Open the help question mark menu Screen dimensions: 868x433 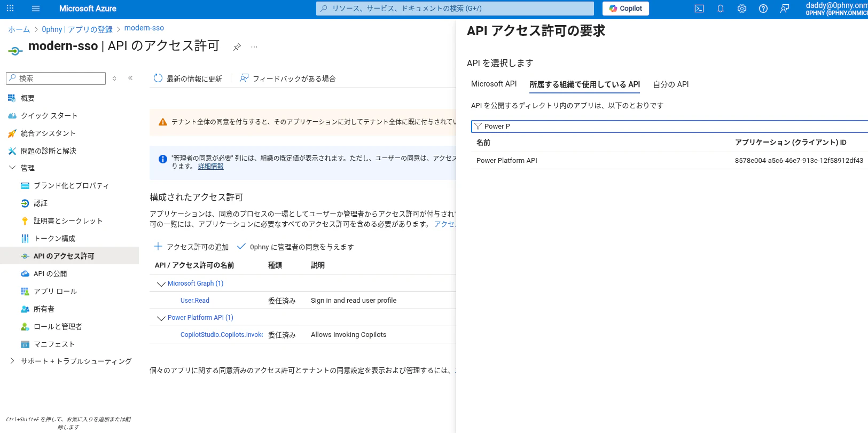click(x=763, y=9)
